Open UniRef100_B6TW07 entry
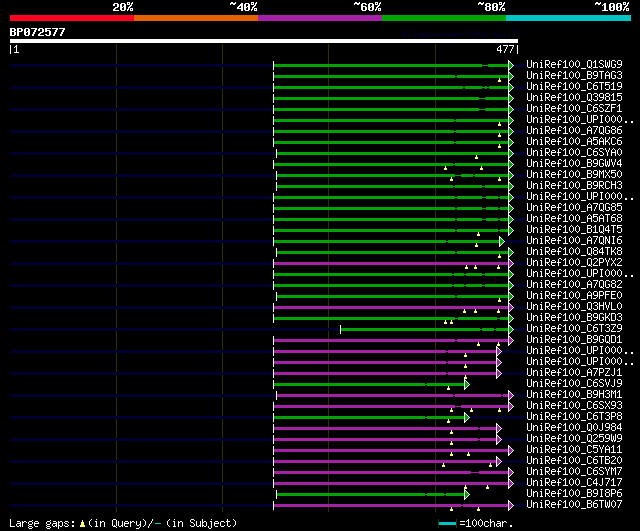640x531 pixels. click(574, 505)
